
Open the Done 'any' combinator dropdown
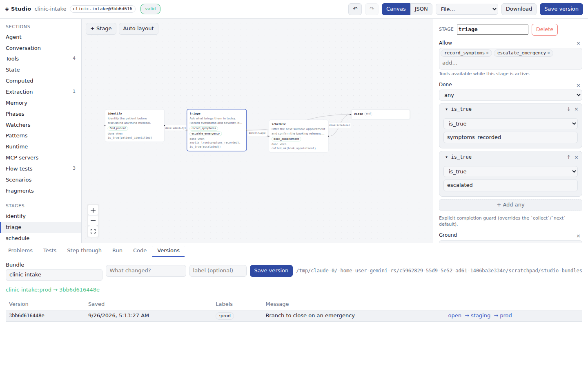pyautogui.click(x=510, y=95)
